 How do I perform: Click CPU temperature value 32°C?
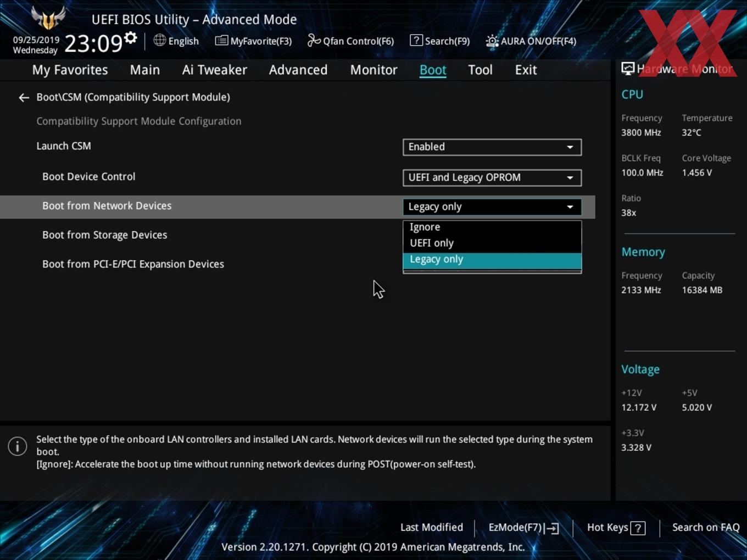pos(692,133)
